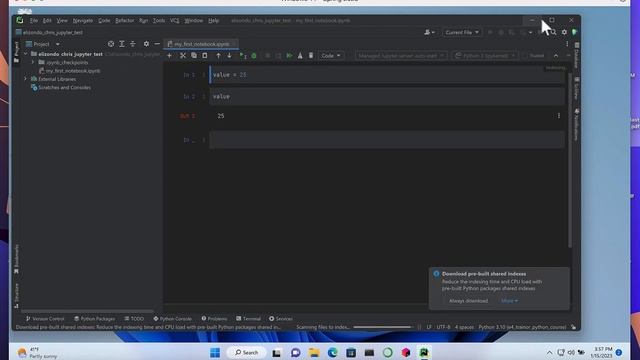The height and width of the screenshot is (360, 640).
Task: Run cell and select below
Action: (x=243, y=56)
